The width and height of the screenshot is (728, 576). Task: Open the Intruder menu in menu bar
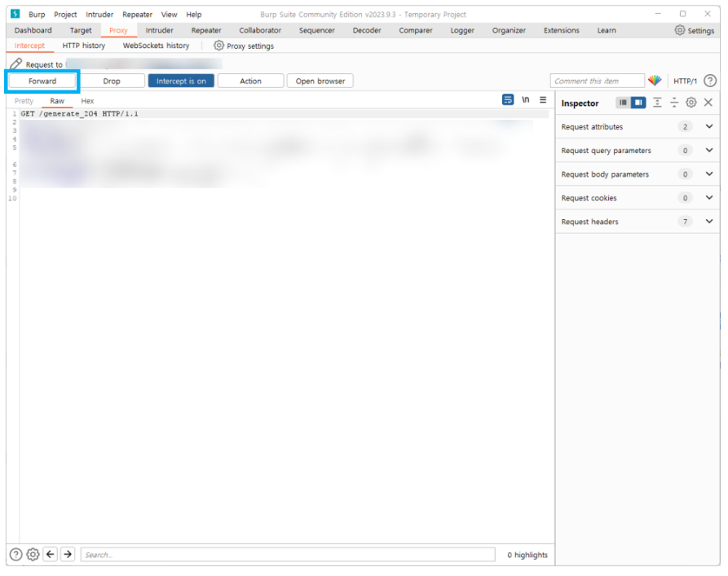tap(99, 15)
